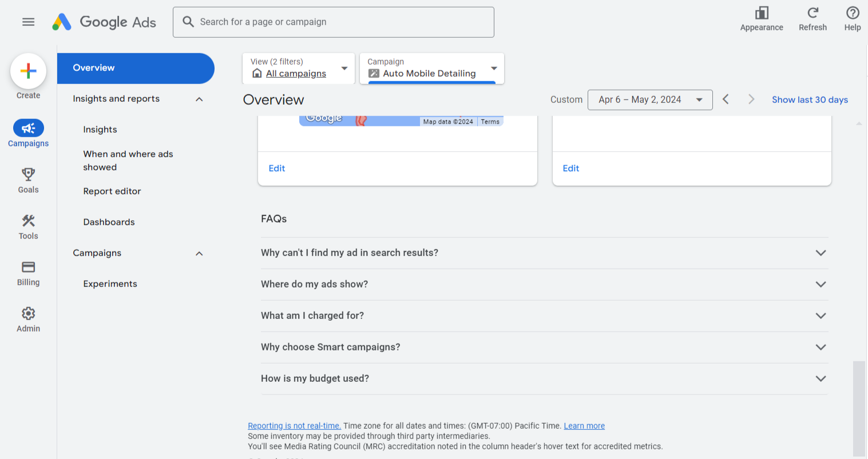Viewport: 868px width, 459px height.
Task: Select the Overview menu item
Action: click(x=136, y=68)
